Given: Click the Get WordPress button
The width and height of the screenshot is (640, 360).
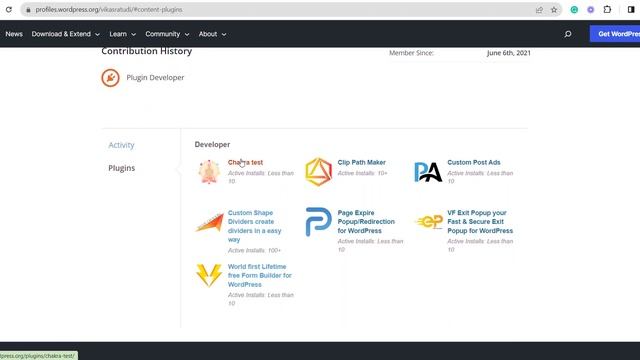Looking at the screenshot, I should (x=615, y=34).
